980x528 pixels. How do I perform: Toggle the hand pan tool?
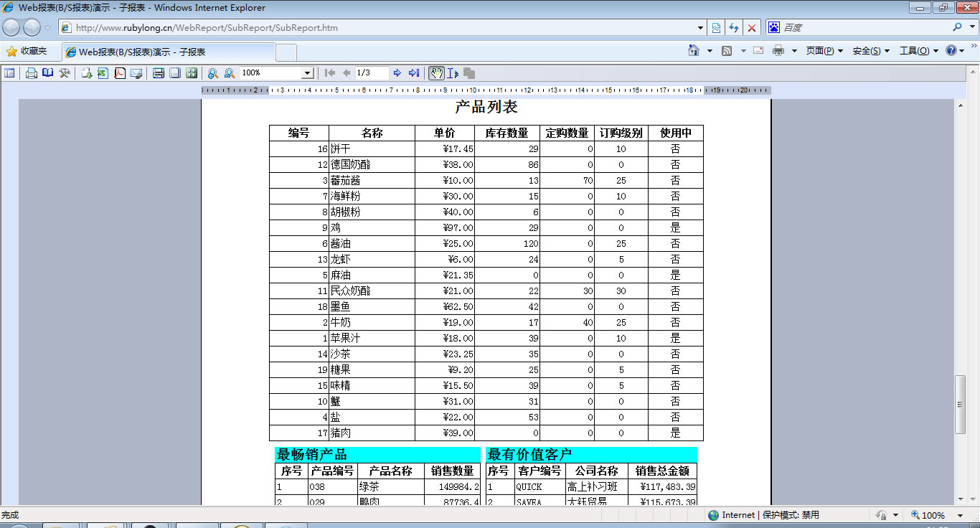(x=436, y=73)
